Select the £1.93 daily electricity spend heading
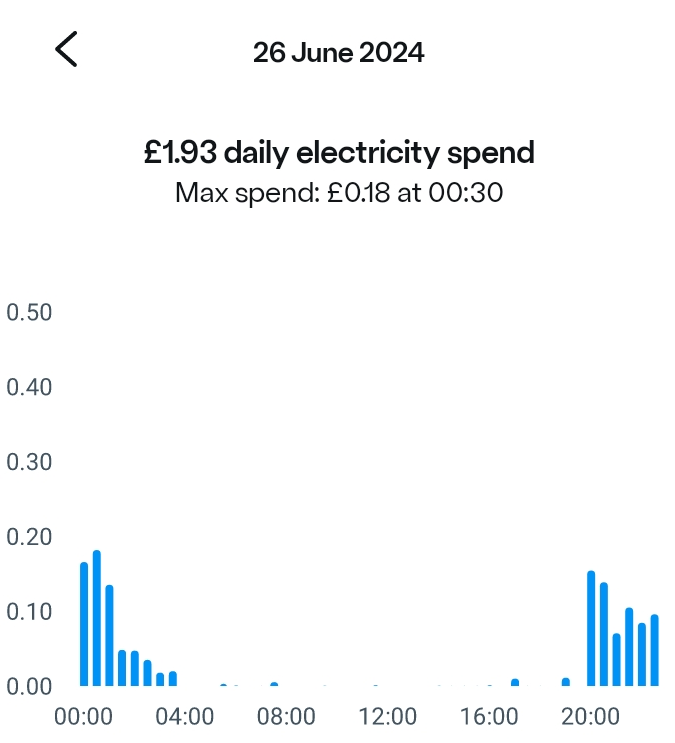Viewport: 675px width, 743px height. coord(338,153)
